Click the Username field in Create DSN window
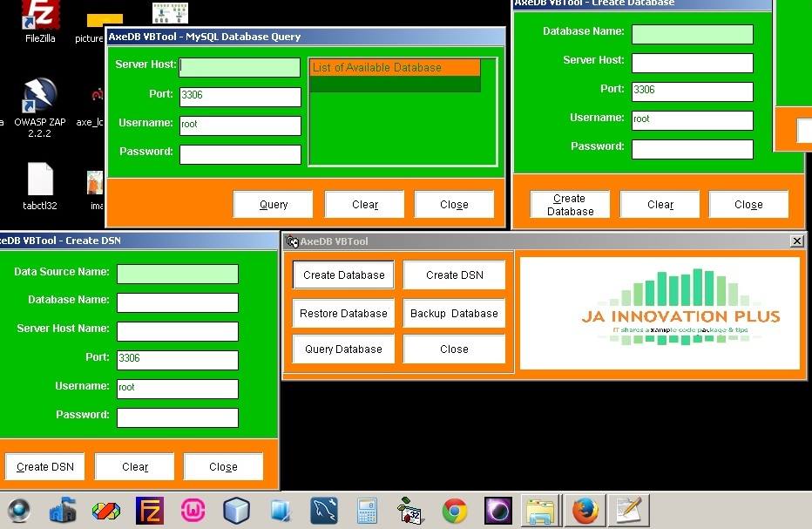This screenshot has width=812, height=529. [x=178, y=389]
